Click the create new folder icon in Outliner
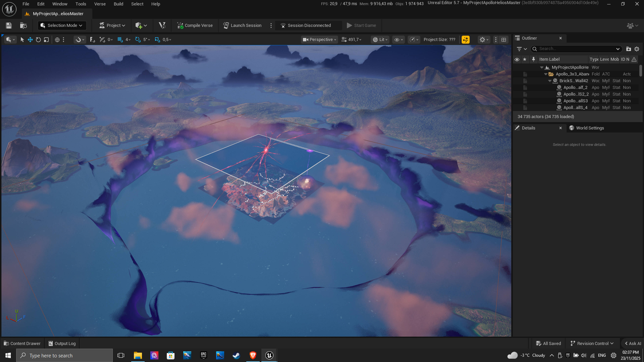644x362 pixels. click(x=629, y=49)
